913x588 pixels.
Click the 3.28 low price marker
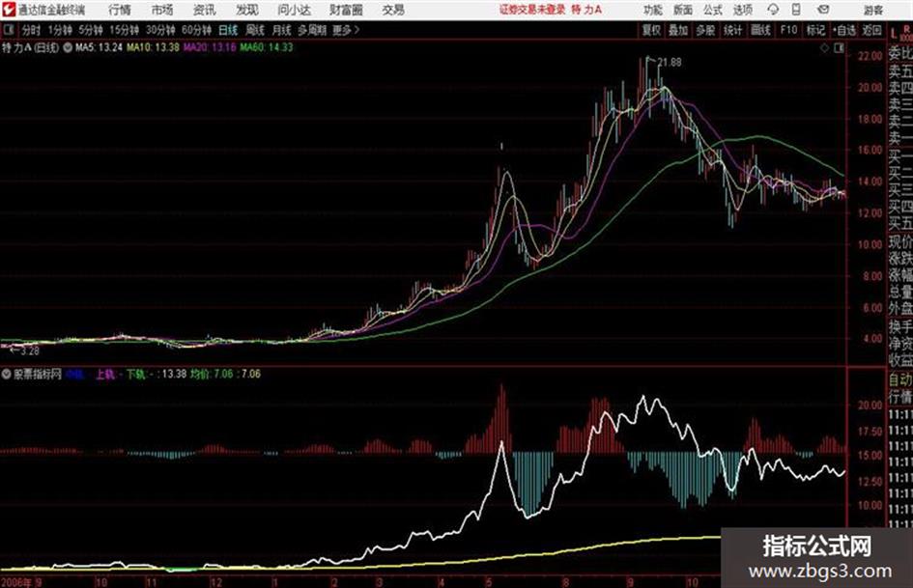point(29,351)
